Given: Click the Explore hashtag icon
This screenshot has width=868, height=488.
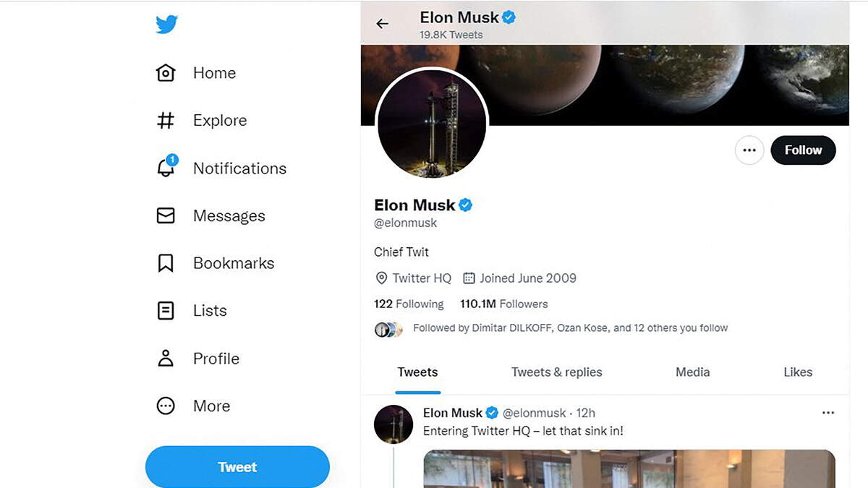Looking at the screenshot, I should pyautogui.click(x=166, y=121).
